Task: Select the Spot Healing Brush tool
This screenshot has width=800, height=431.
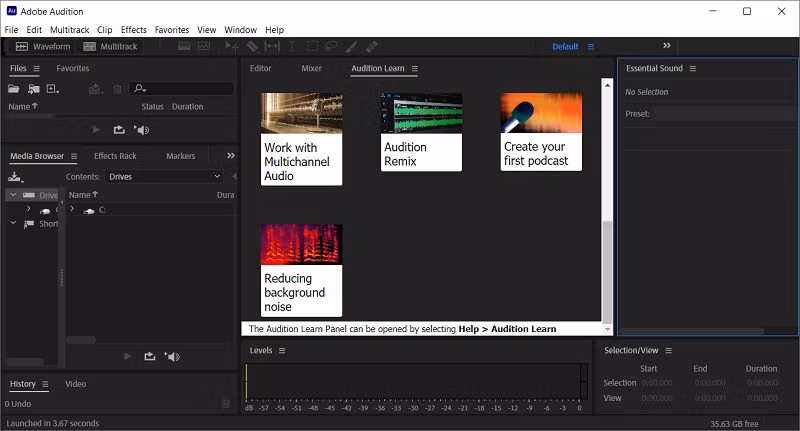Action: (371, 46)
